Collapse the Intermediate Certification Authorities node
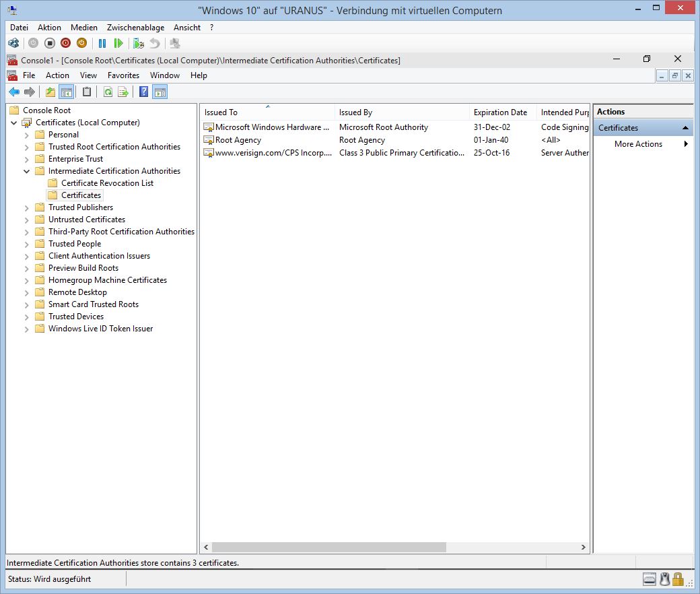 coord(27,171)
